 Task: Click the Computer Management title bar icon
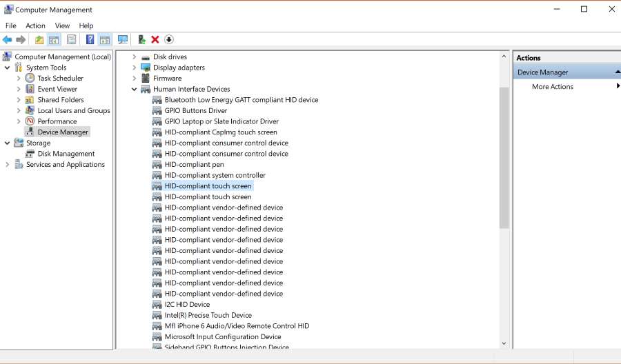[x=8, y=10]
